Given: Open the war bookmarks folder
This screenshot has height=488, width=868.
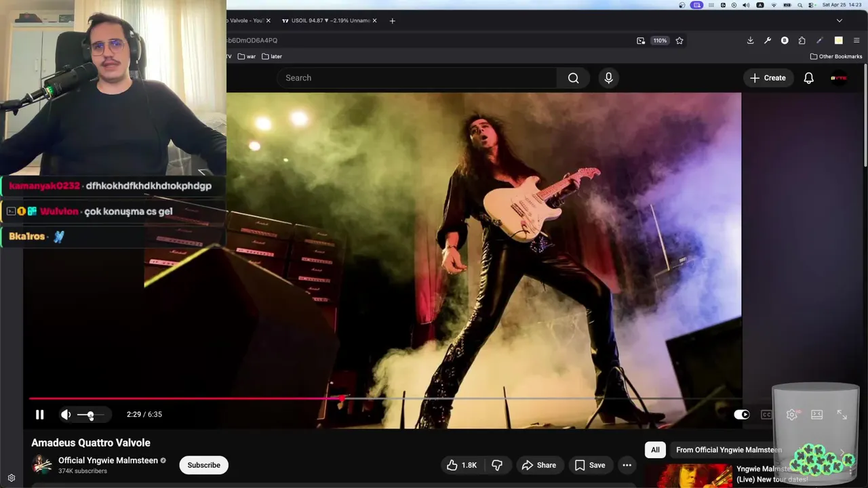Looking at the screenshot, I should (247, 56).
